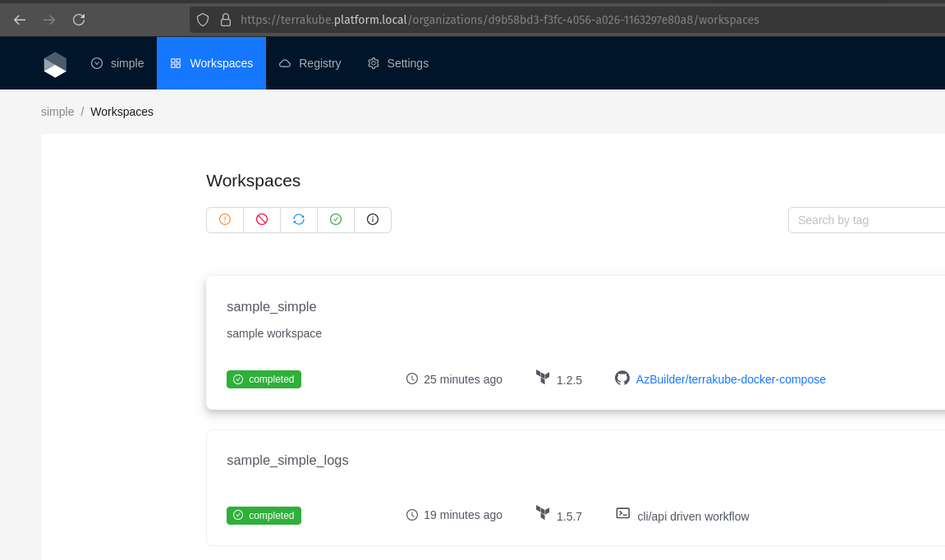This screenshot has width=945, height=560.
Task: Open the sample_simple workspace card
Action: point(272,306)
